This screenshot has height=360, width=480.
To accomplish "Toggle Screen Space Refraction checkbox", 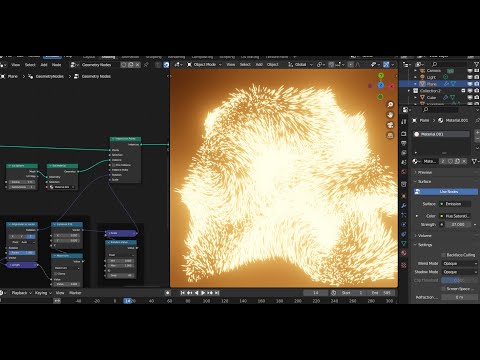I will click(443, 289).
